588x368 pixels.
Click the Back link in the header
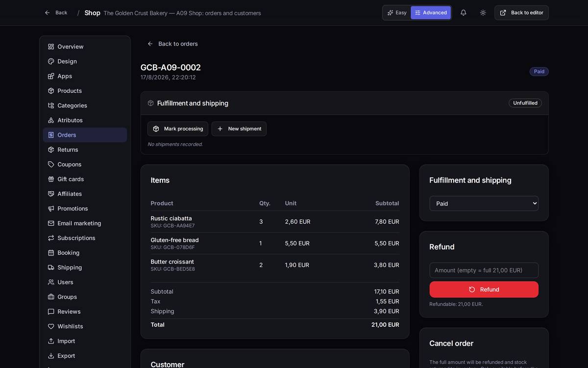tap(56, 13)
